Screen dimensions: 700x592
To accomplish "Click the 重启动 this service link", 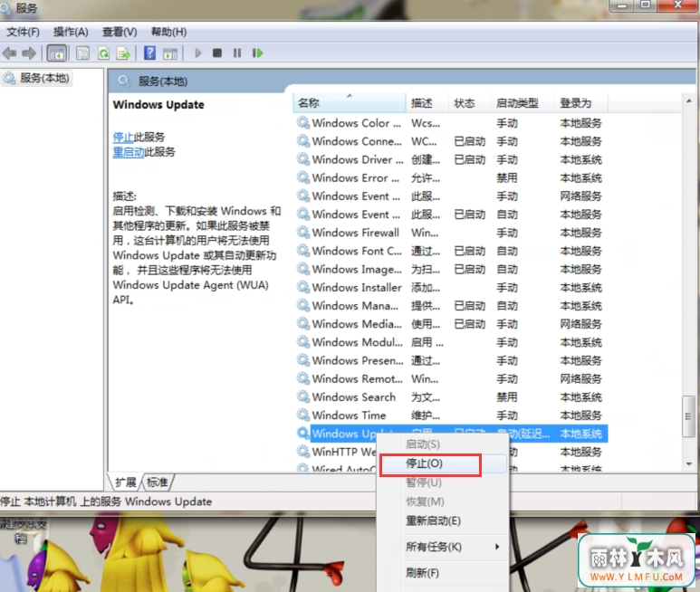I will tap(129, 152).
